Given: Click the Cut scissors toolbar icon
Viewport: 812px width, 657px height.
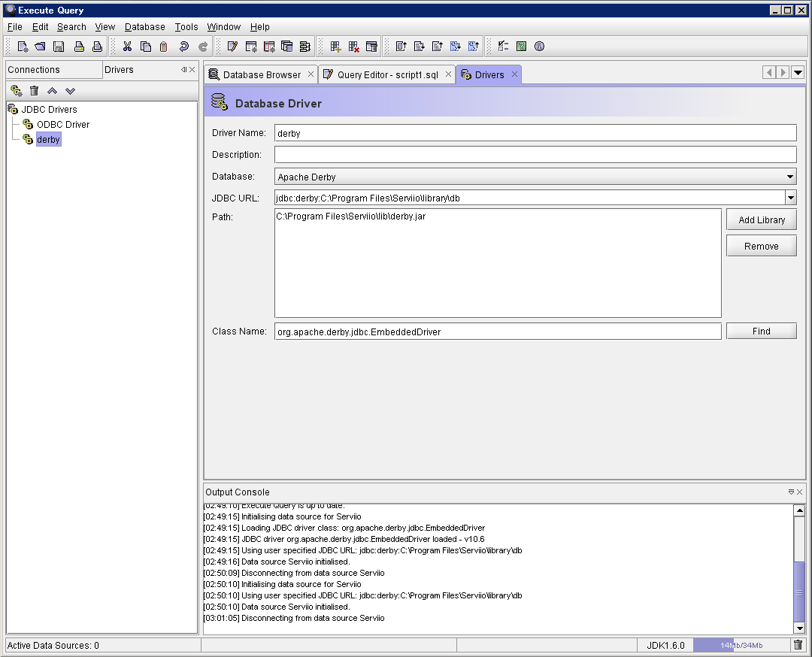Looking at the screenshot, I should (x=127, y=47).
